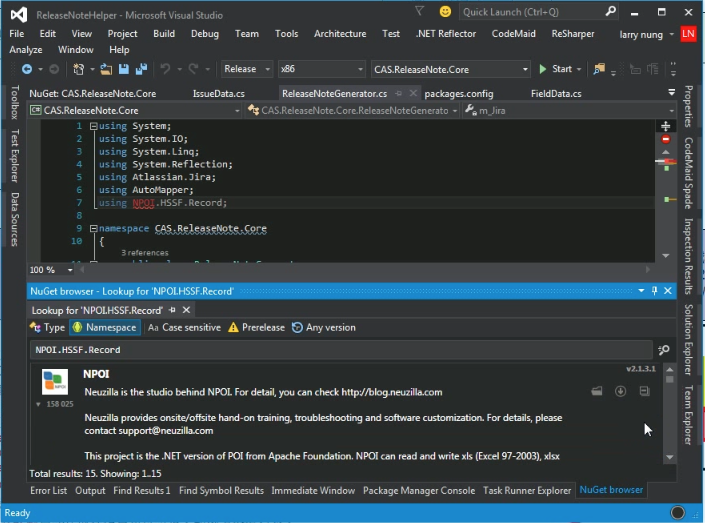This screenshot has height=523, width=705.
Task: Navigate backward with the blue arrow icon
Action: [27, 69]
